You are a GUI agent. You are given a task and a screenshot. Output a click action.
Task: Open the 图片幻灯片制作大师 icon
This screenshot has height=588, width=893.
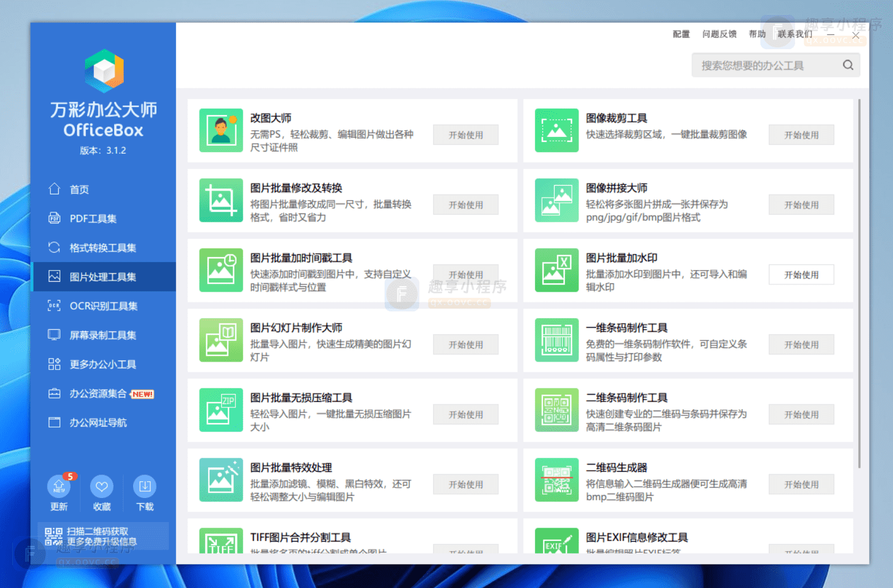(x=221, y=340)
